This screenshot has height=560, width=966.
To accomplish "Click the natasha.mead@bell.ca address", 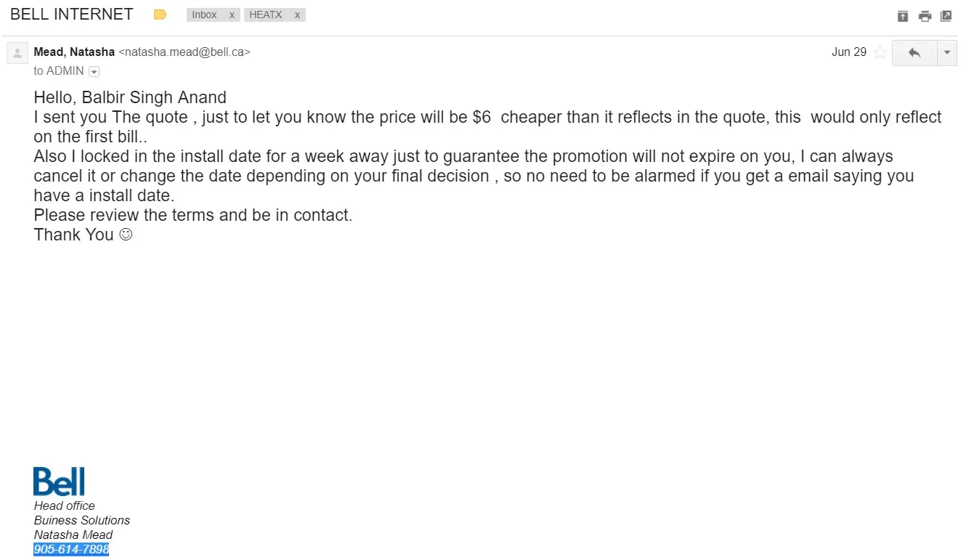I will (184, 52).
